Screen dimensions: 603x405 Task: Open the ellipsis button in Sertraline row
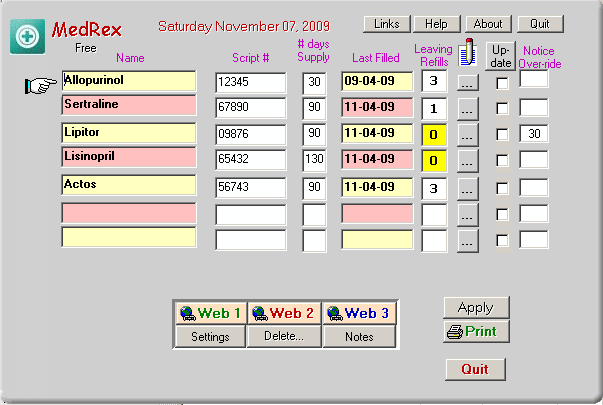468,109
